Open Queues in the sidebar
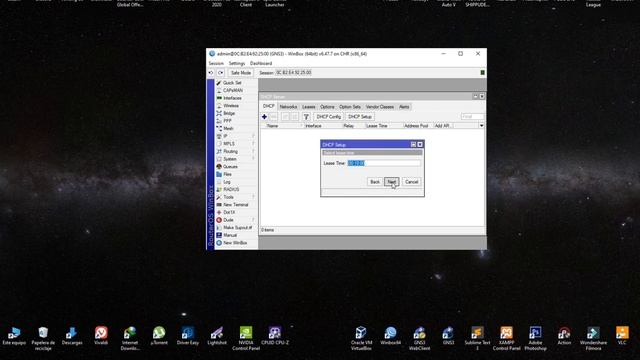 (230, 167)
